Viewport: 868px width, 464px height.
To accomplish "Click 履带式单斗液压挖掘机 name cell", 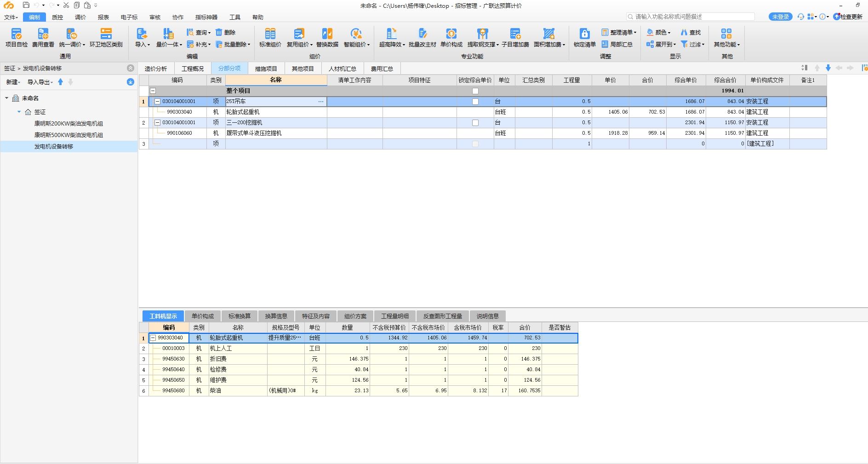I will tap(276, 133).
